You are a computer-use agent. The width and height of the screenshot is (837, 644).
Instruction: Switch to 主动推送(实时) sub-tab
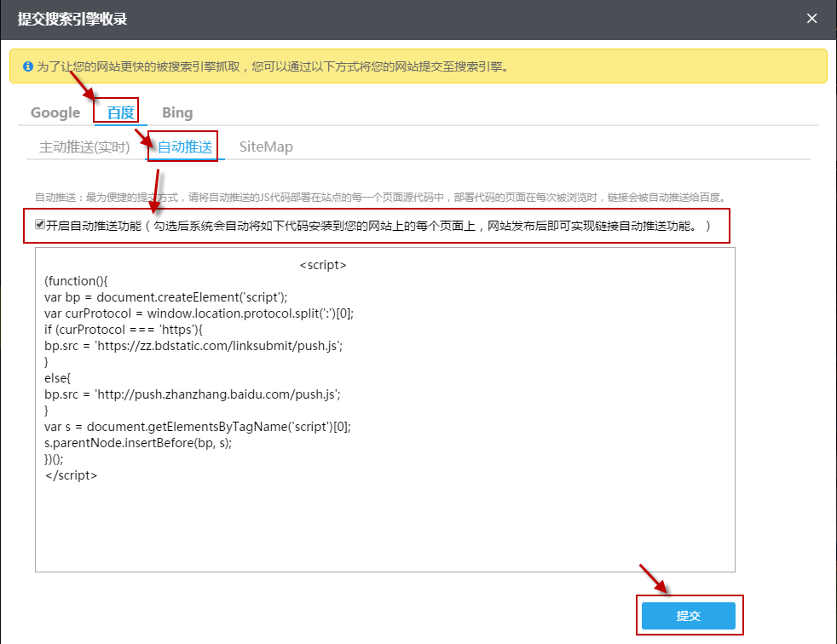(x=84, y=147)
